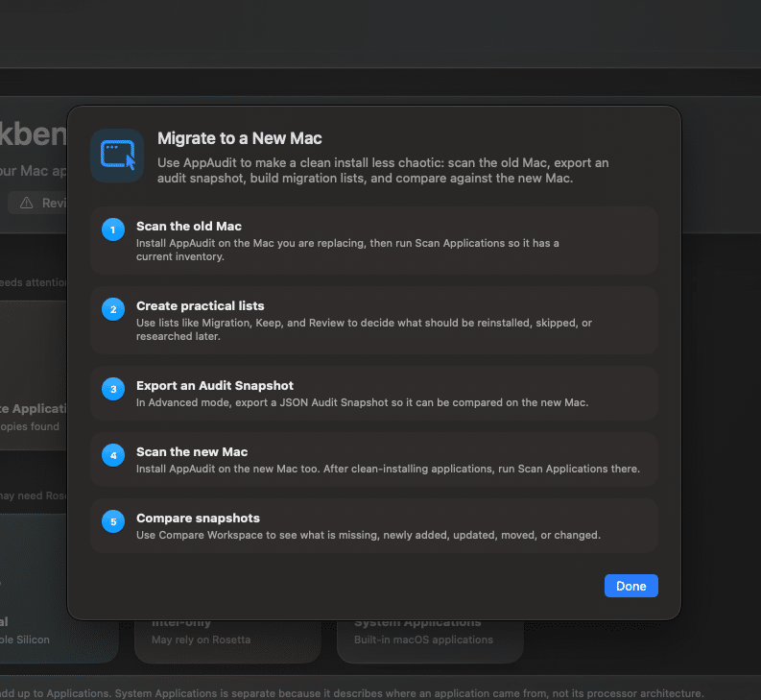Click the 'eeds attention' label in background window
Viewport: 761px width, 700px height.
tap(33, 282)
